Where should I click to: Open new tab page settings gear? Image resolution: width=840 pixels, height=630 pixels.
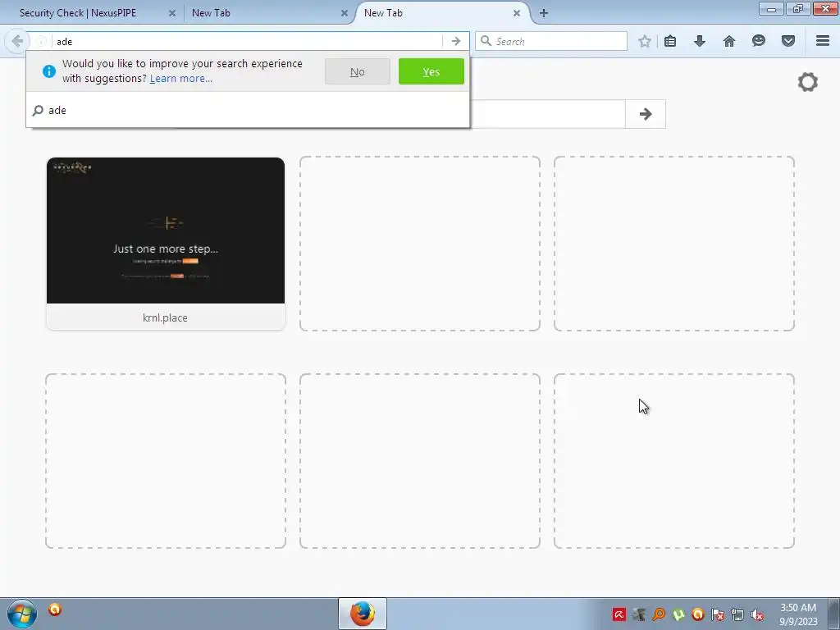click(x=807, y=82)
